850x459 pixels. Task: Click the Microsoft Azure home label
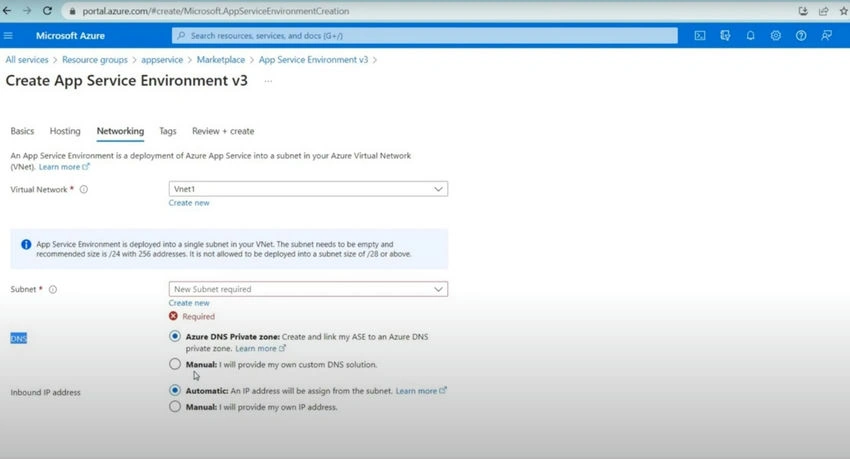tap(70, 36)
